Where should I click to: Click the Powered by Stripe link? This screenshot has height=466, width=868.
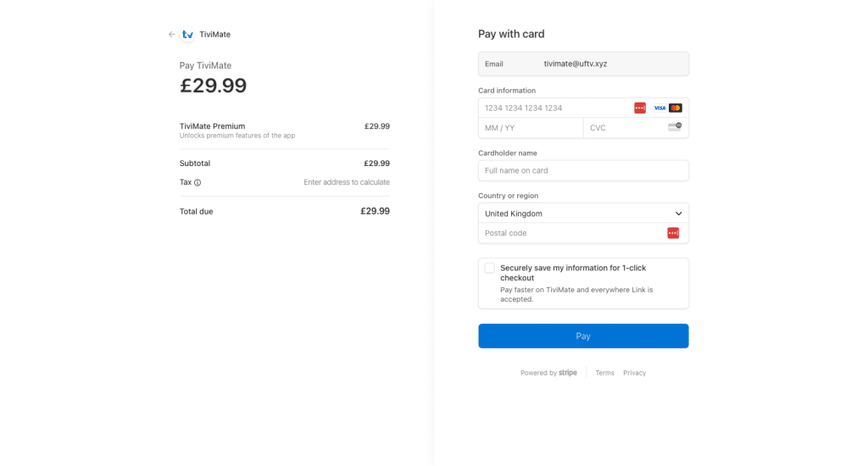(x=548, y=373)
